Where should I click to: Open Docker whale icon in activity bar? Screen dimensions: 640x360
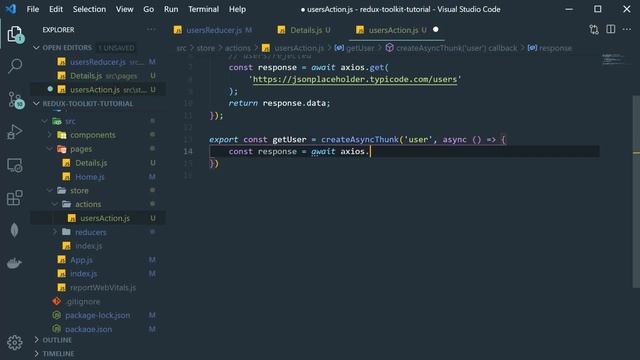click(x=15, y=263)
